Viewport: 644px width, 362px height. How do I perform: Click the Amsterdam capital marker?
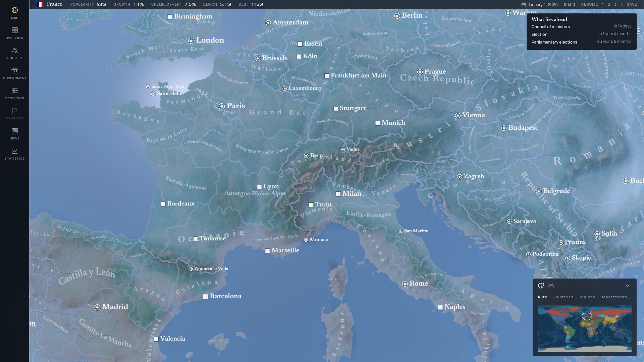point(268,23)
